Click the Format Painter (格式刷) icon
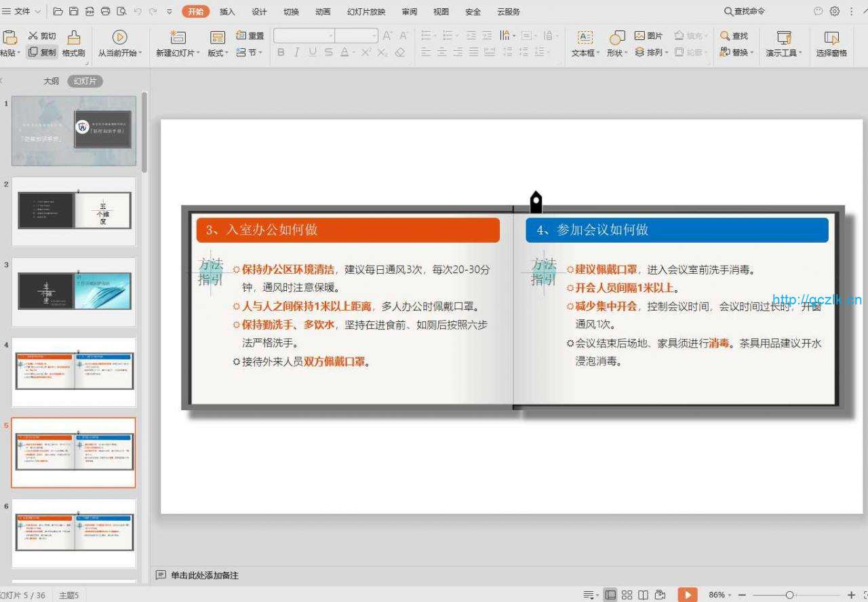 [73, 37]
